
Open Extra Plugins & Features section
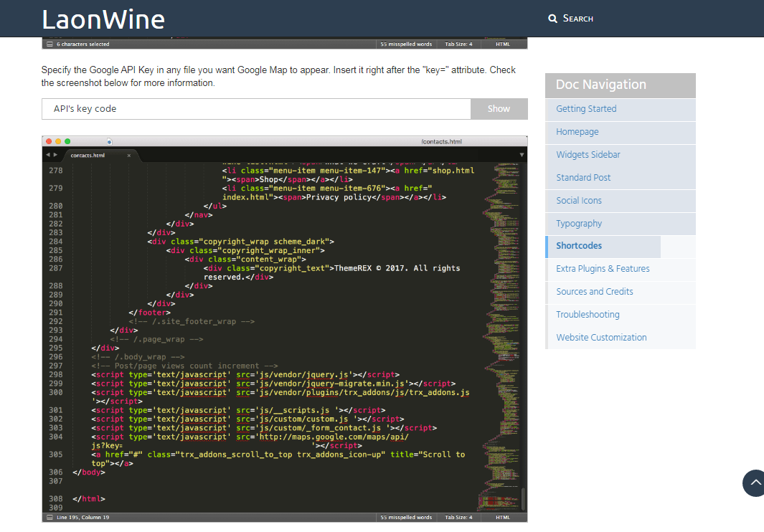603,268
